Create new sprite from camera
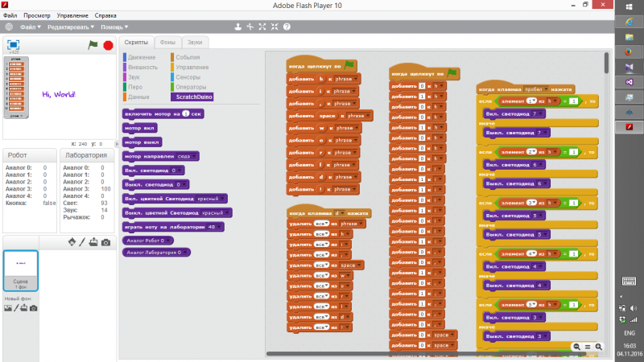The width and height of the screenshot is (644, 362). point(105,243)
